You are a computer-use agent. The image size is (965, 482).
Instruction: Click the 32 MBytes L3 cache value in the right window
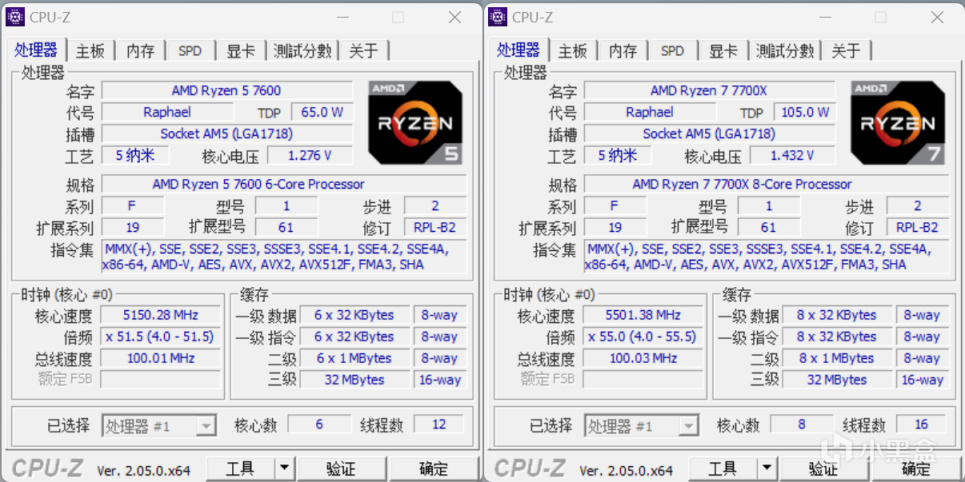click(837, 380)
